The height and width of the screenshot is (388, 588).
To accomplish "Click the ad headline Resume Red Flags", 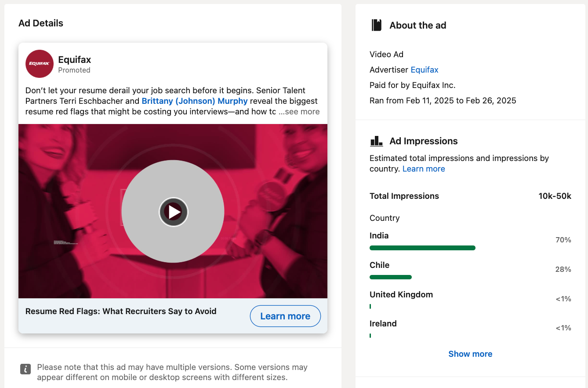I will pyautogui.click(x=121, y=311).
